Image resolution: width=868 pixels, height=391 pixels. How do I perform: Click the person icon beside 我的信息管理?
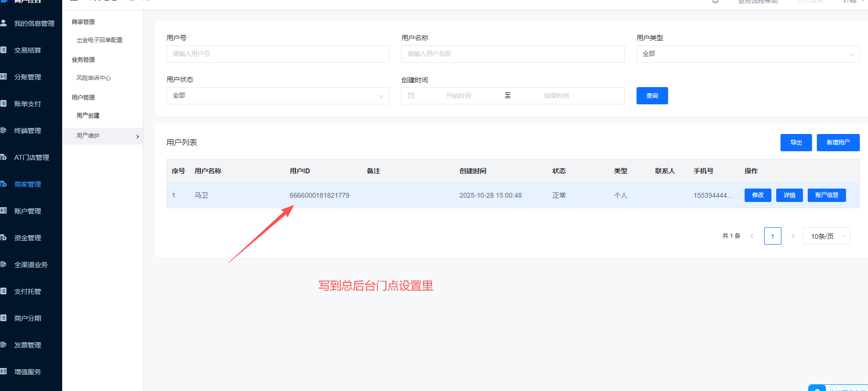click(3, 23)
